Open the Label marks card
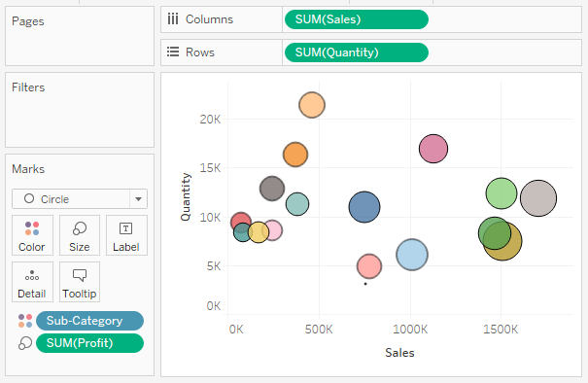 click(x=126, y=235)
